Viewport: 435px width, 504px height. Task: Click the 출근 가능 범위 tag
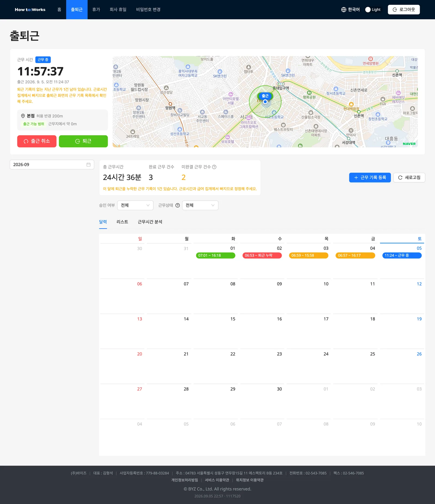pyautogui.click(x=33, y=124)
